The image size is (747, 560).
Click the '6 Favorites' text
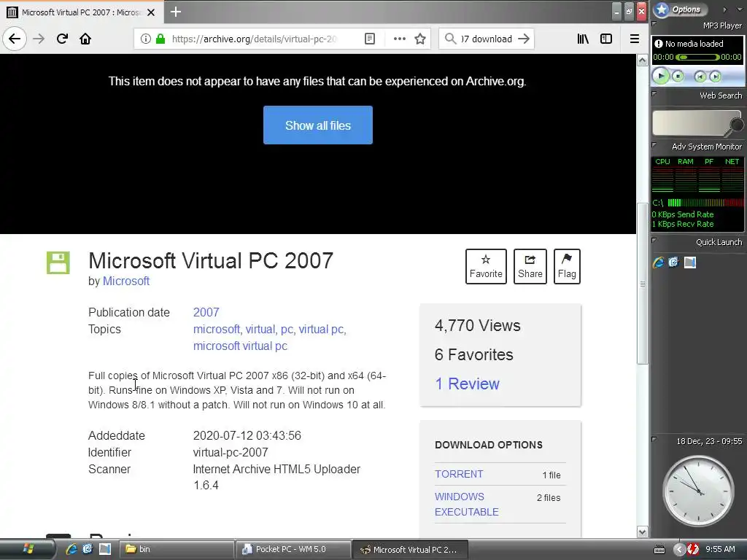[473, 355]
